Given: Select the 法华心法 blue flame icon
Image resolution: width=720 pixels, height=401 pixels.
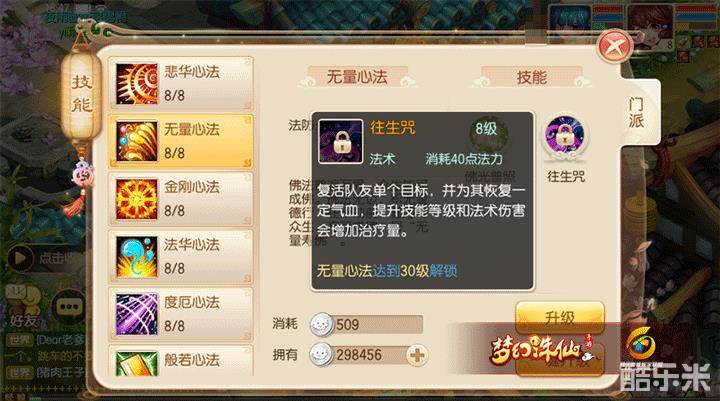Looking at the screenshot, I should 137,257.
